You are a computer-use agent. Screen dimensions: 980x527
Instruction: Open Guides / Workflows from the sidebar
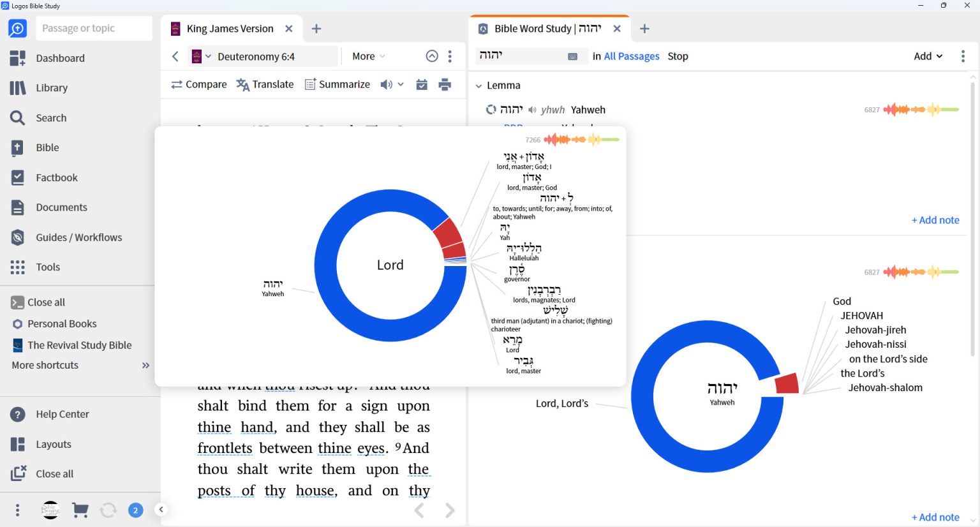[x=80, y=237]
